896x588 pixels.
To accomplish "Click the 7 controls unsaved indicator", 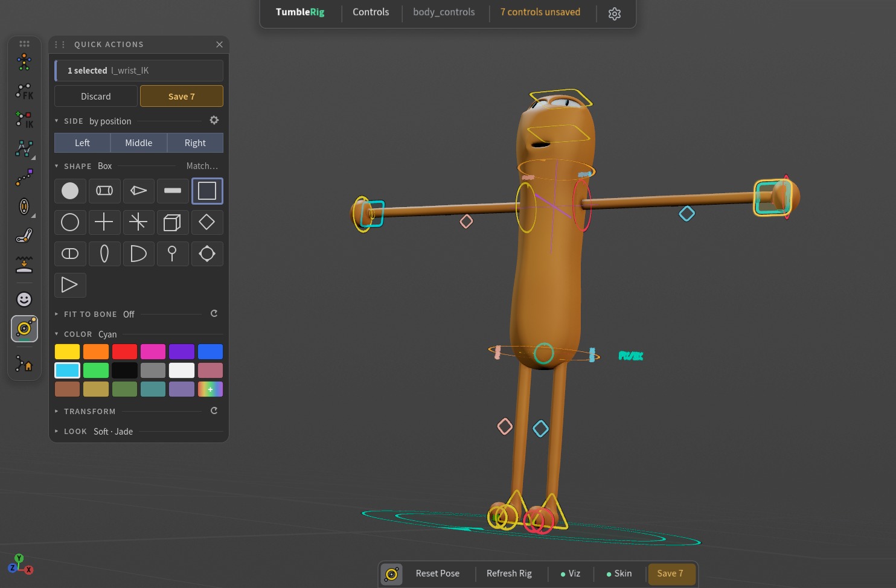I will click(x=540, y=12).
